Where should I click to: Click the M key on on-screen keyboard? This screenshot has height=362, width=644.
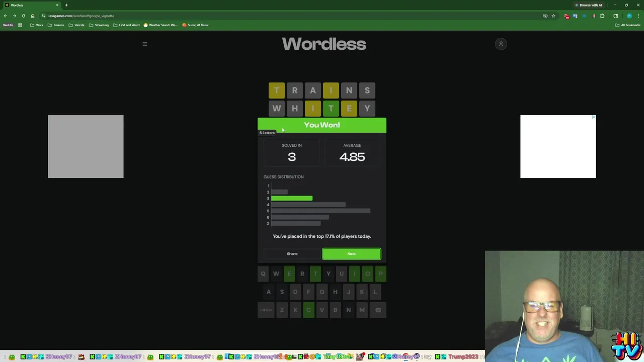362,310
